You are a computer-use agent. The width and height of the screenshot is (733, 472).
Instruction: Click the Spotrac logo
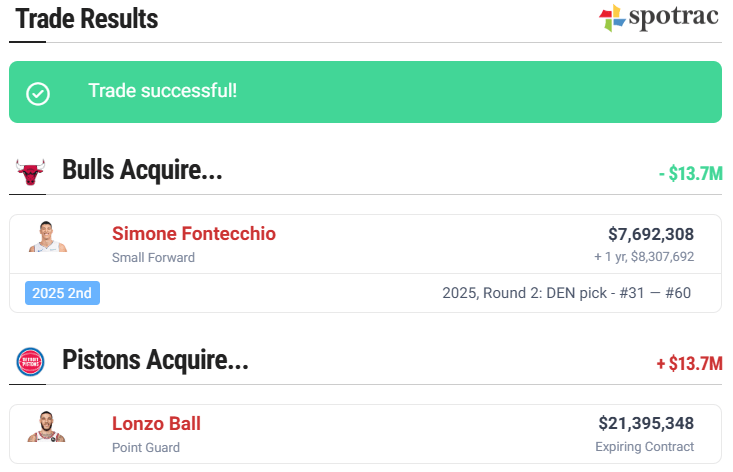pyautogui.click(x=658, y=18)
